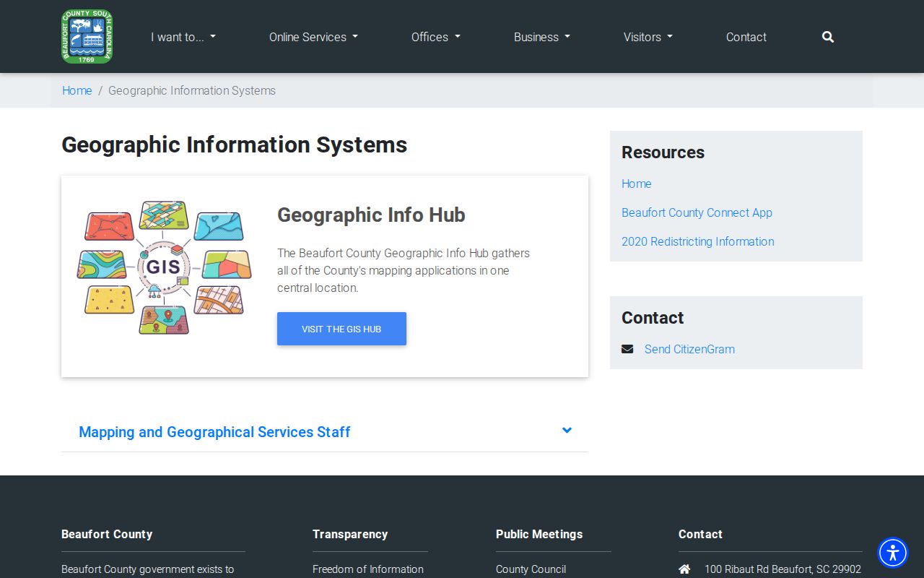Open the accessibility options button
This screenshot has width=924, height=578.
tap(893, 553)
